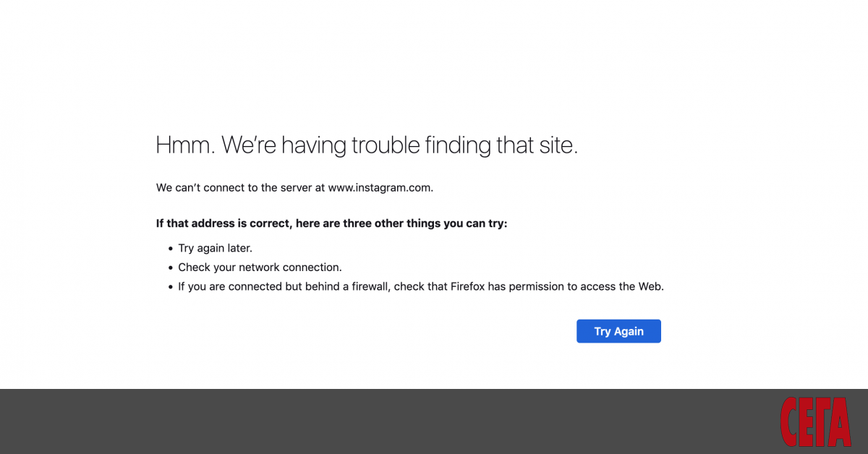Click the dark gray footer banner
The height and width of the screenshot is (454, 868).
362,421
